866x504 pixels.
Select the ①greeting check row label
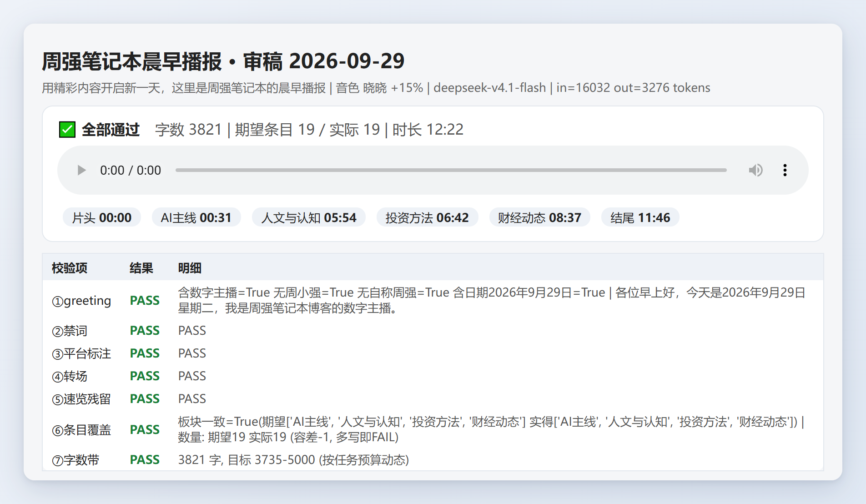81,301
